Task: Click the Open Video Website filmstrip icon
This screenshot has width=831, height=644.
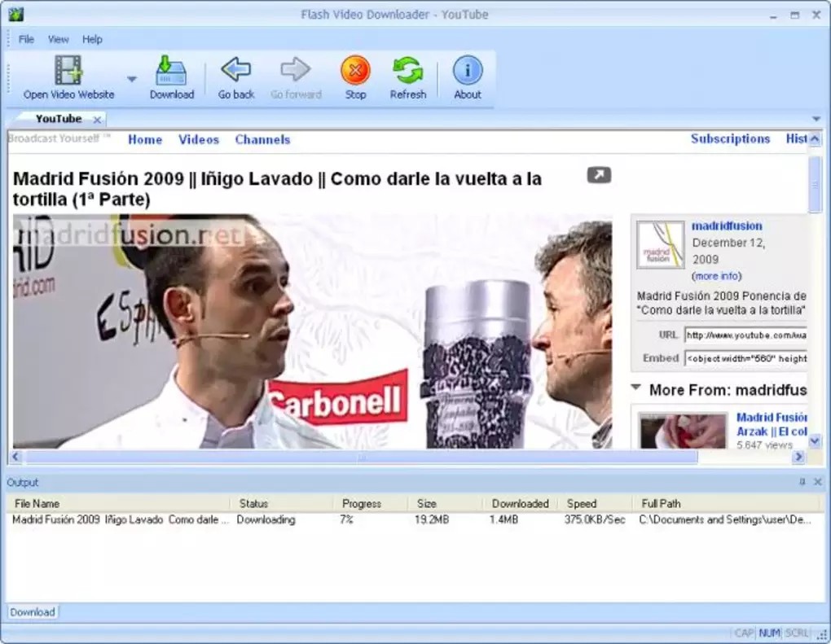Action: (x=68, y=71)
